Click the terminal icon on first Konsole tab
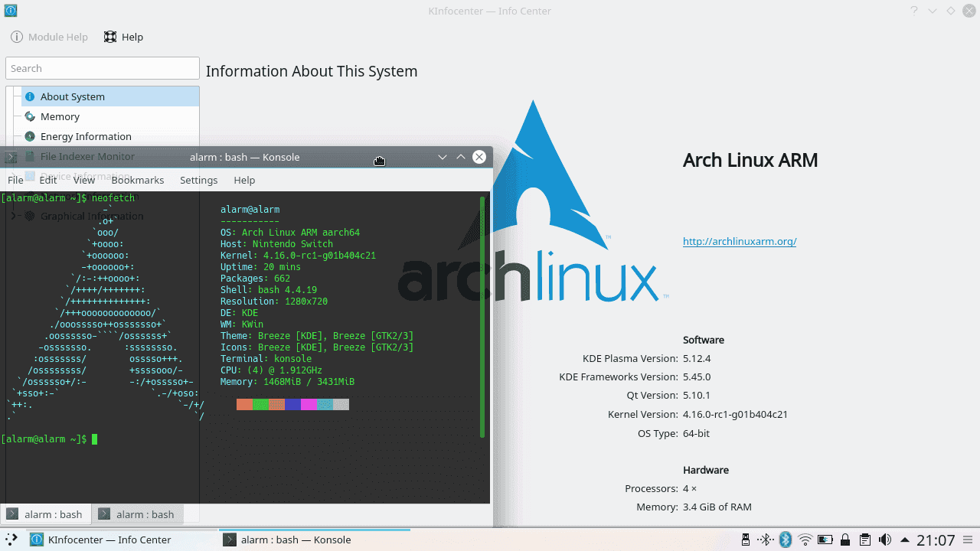This screenshot has width=980, height=551. 12,514
